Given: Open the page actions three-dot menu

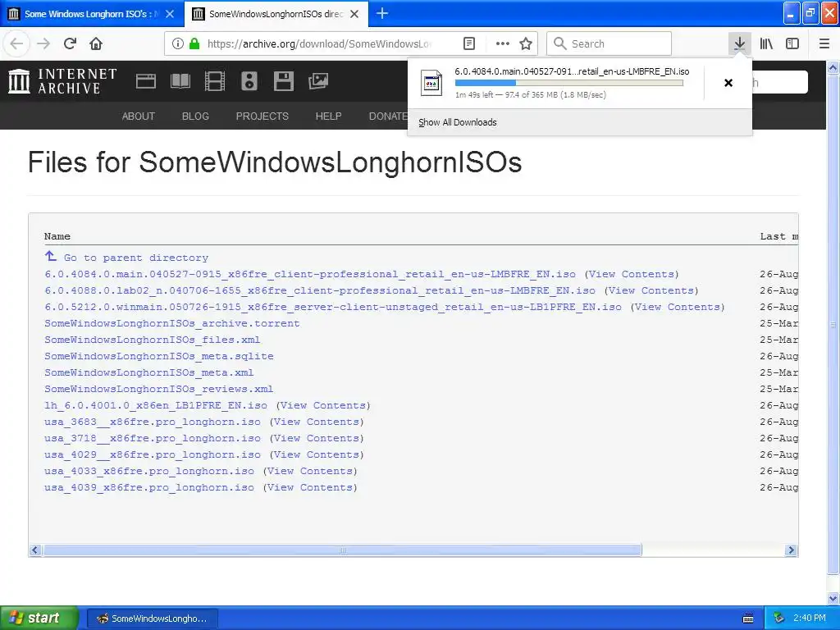Looking at the screenshot, I should click(503, 43).
